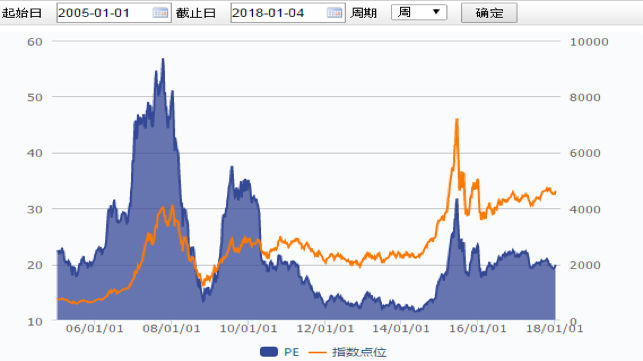The width and height of the screenshot is (643, 361).
Task: Click the 起始日 label
Action: pos(22,13)
